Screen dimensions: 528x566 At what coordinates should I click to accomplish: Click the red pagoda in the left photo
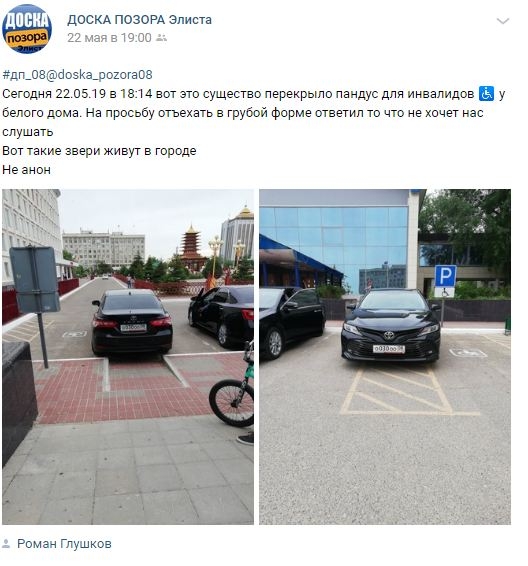coord(192,249)
